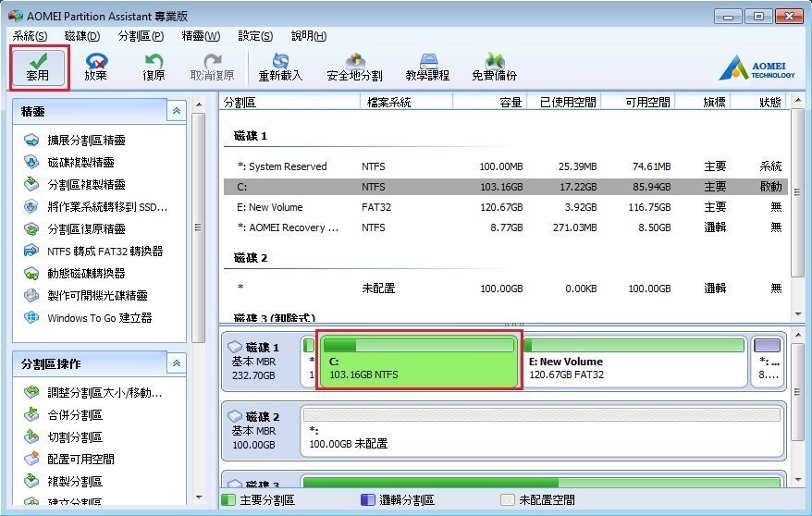Sort by 容量 column header
The image size is (812, 516).
(490, 102)
